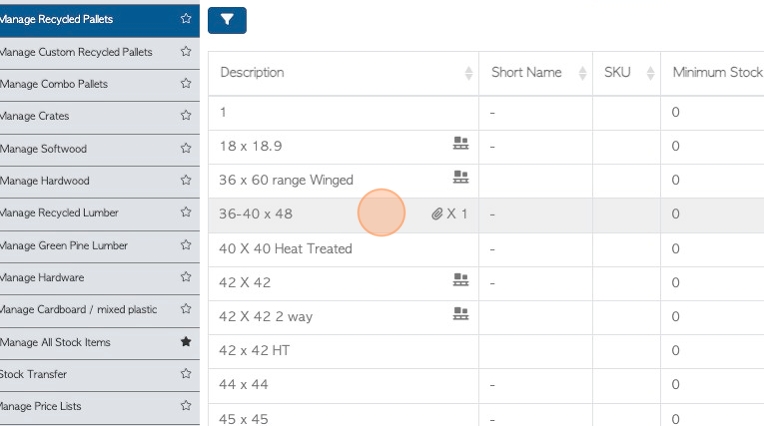Open Manage Price Lists section
764x426 pixels.
coord(40,406)
